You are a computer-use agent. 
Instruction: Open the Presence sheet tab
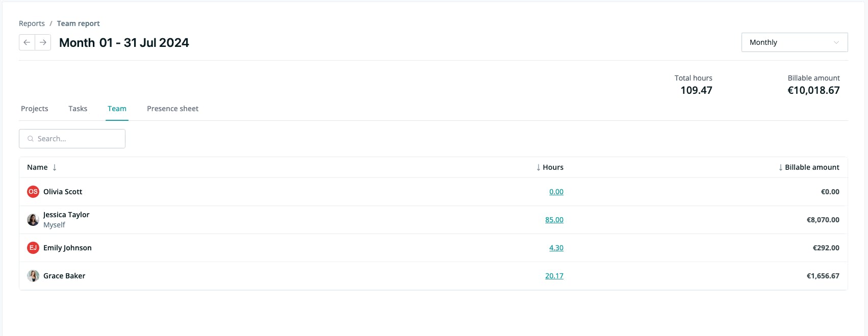[173, 109]
